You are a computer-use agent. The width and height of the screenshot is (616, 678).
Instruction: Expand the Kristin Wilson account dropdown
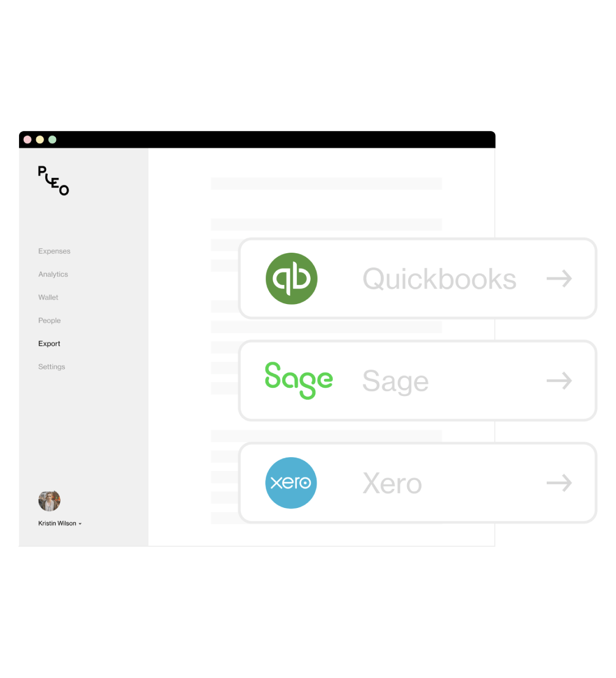coord(60,523)
